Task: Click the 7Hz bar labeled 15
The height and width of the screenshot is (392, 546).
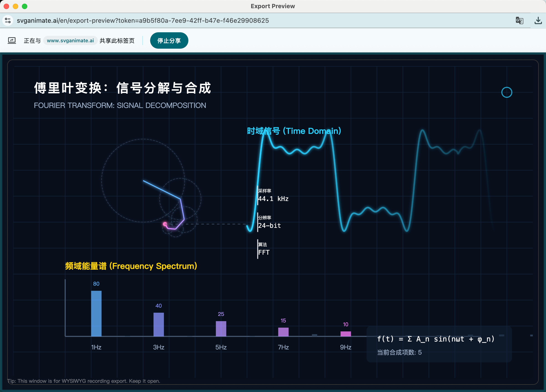Action: 283,332
